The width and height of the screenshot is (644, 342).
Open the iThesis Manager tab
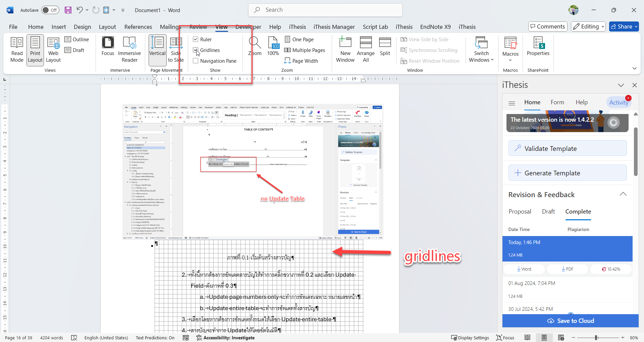pos(334,27)
